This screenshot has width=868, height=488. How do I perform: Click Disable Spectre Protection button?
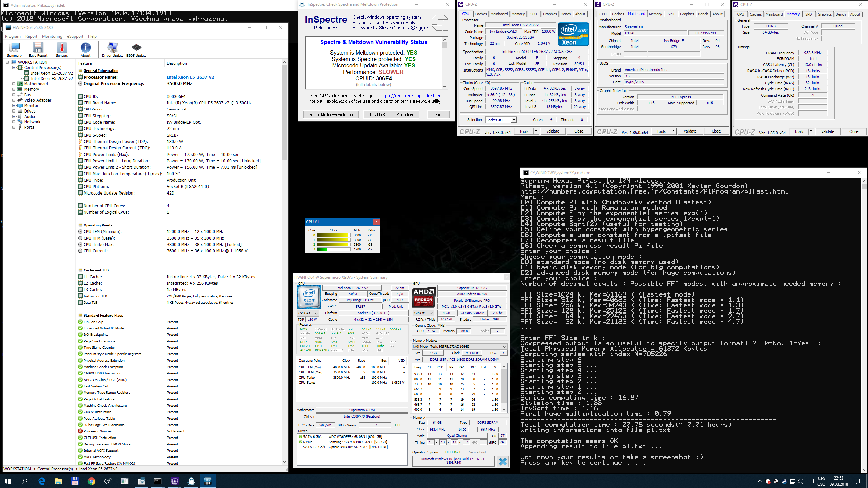[391, 115]
